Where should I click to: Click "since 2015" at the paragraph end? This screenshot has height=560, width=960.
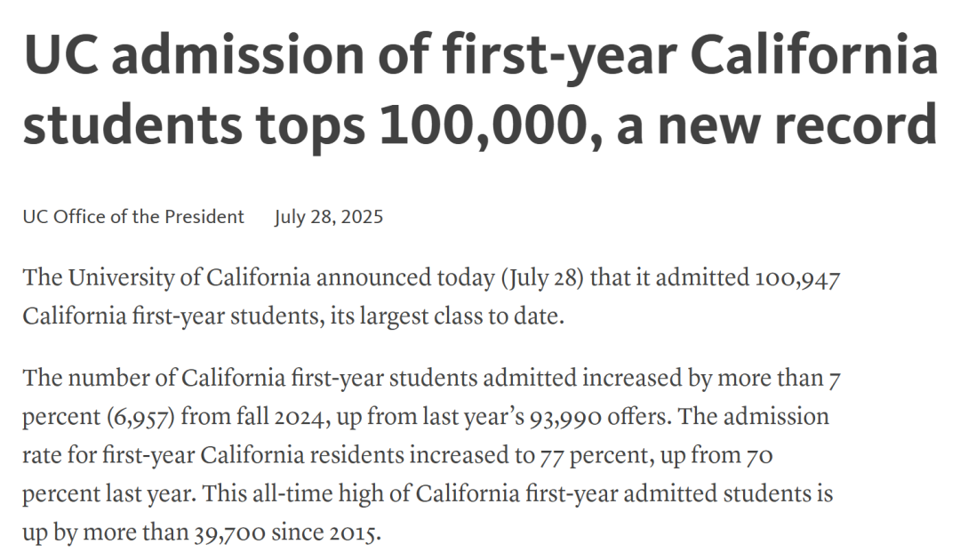(x=326, y=532)
